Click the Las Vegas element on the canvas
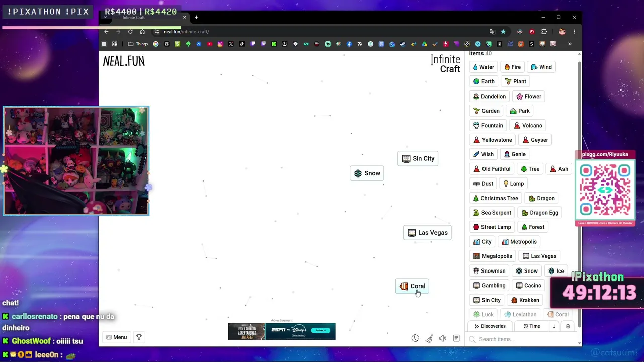The width and height of the screenshot is (644, 362). [427, 233]
